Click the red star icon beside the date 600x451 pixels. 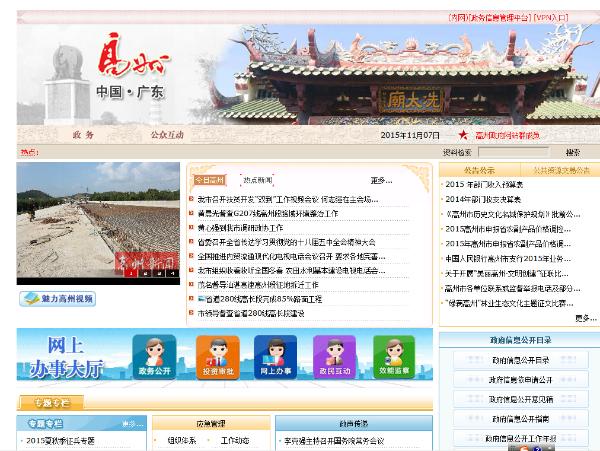pyautogui.click(x=463, y=135)
